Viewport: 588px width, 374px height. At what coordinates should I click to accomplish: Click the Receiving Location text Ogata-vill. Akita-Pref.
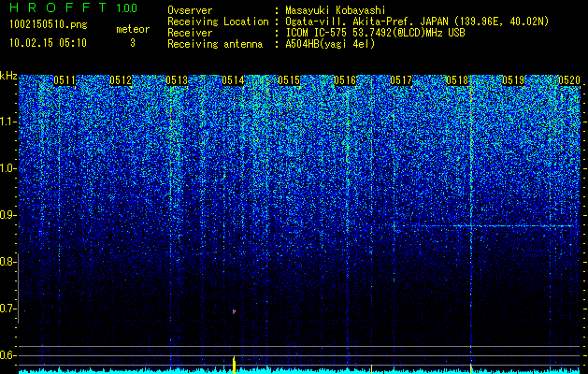347,22
